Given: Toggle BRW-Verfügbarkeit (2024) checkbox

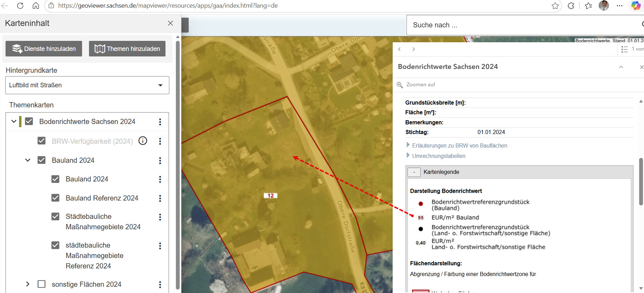Looking at the screenshot, I should pos(42,141).
